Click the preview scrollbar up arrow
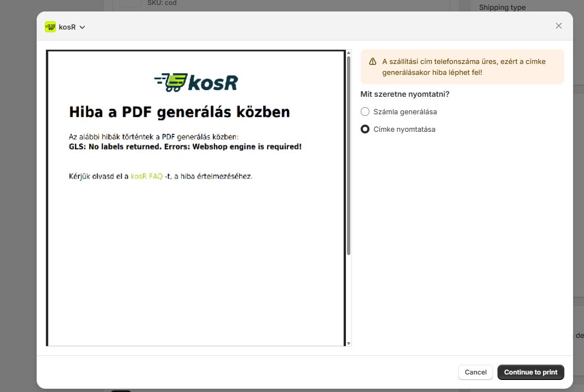The image size is (584, 392). tap(349, 53)
